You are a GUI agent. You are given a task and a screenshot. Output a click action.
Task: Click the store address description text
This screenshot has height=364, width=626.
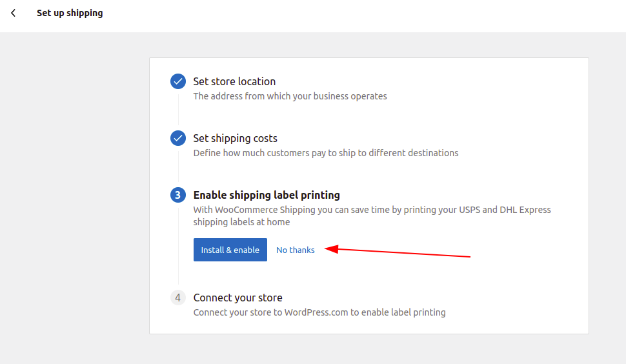coord(290,96)
